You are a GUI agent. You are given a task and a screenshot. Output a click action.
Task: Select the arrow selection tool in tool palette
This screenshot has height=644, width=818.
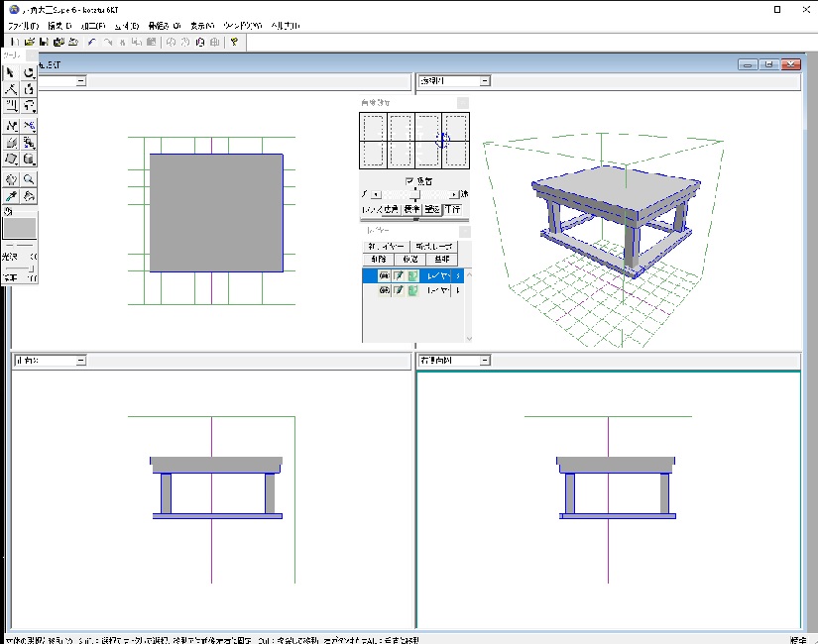11,72
